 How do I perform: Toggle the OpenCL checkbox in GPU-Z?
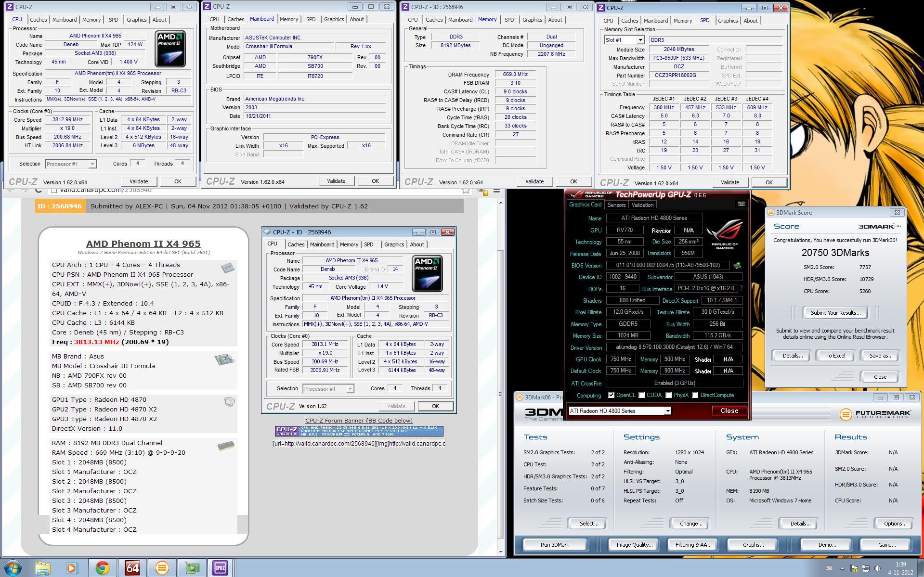pos(611,395)
